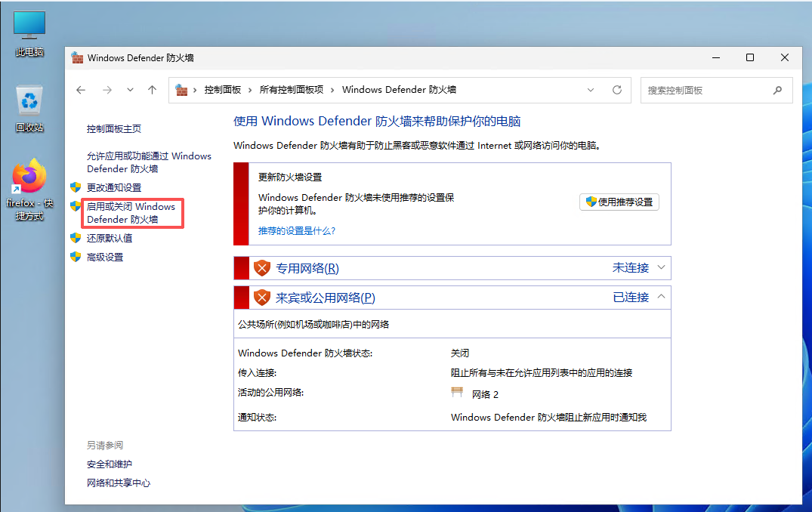The height and width of the screenshot is (512, 812).
Task: Open 高级设置 in the sidebar
Action: pyautogui.click(x=105, y=258)
